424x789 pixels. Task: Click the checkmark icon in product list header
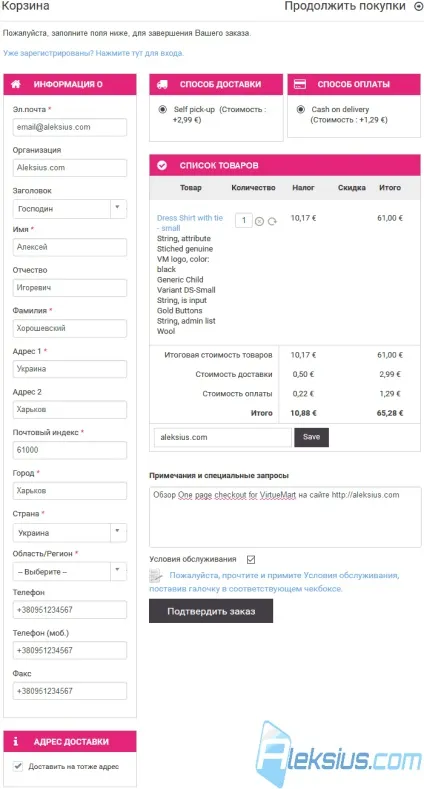click(x=162, y=165)
